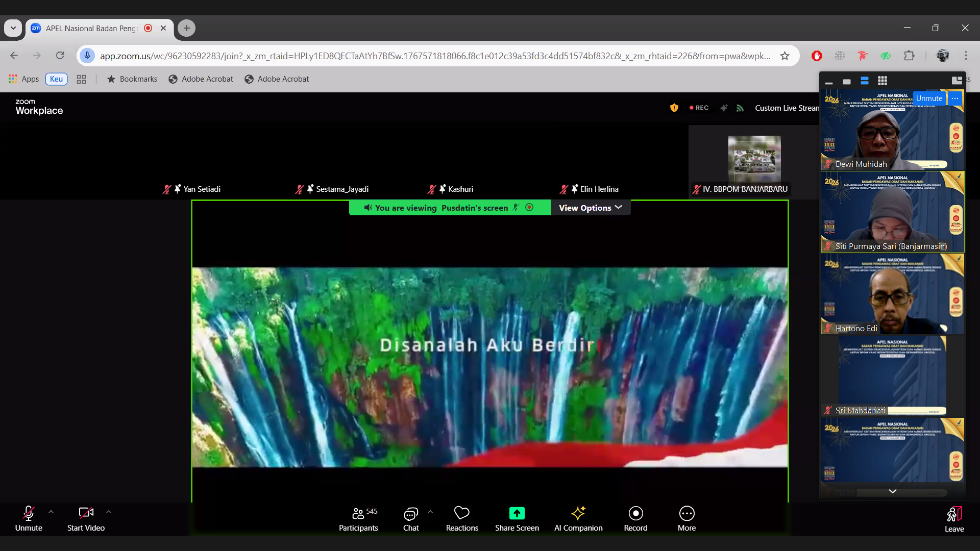Open Bookmarks in the bookmarks bar
The width and height of the screenshot is (980, 551).
click(x=132, y=79)
